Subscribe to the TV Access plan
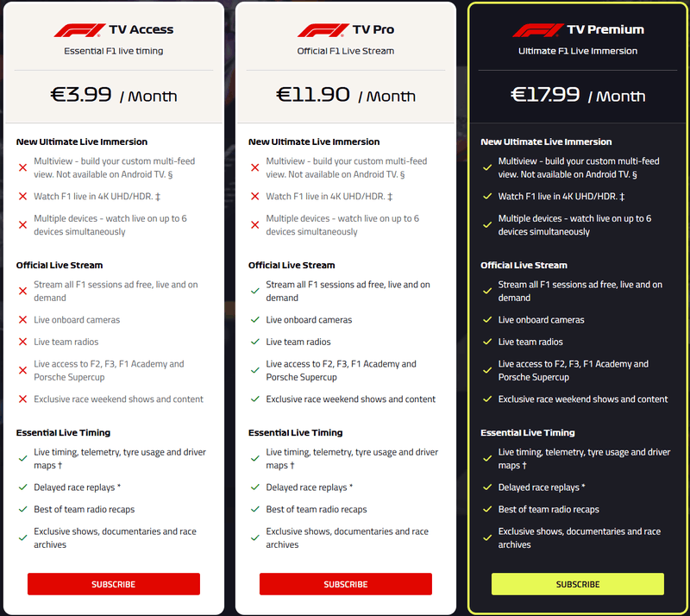Viewport: 690px width, 616px height. (114, 584)
